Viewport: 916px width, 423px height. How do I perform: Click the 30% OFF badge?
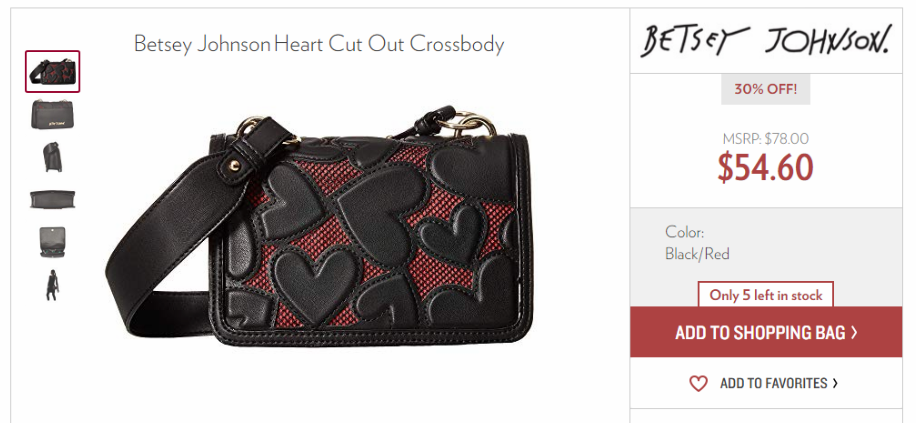(765, 89)
